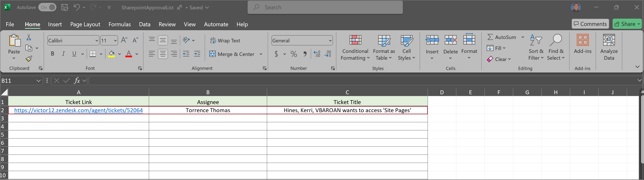Viewport: 644px width, 180px height.
Task: Increase font size with the larger A icon
Action: coord(124,40)
